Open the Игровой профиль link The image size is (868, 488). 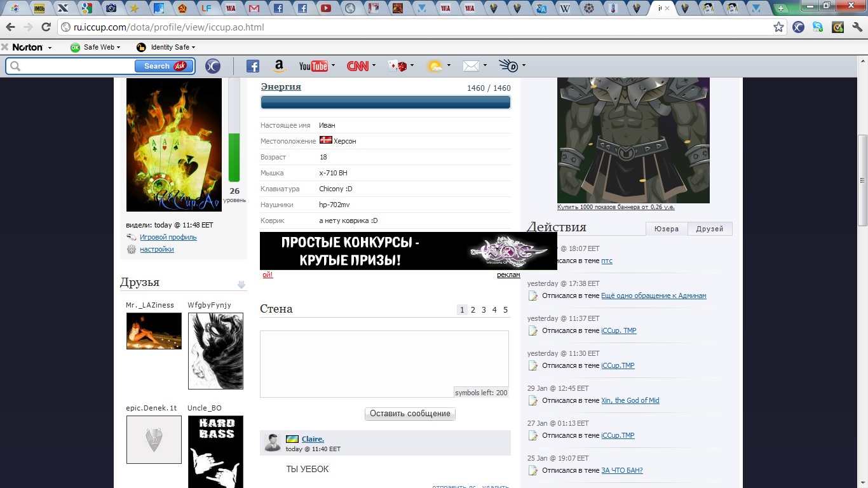[x=168, y=237]
